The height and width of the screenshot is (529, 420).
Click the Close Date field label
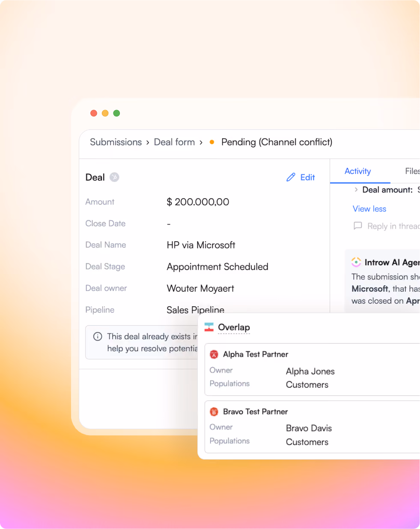105,223
